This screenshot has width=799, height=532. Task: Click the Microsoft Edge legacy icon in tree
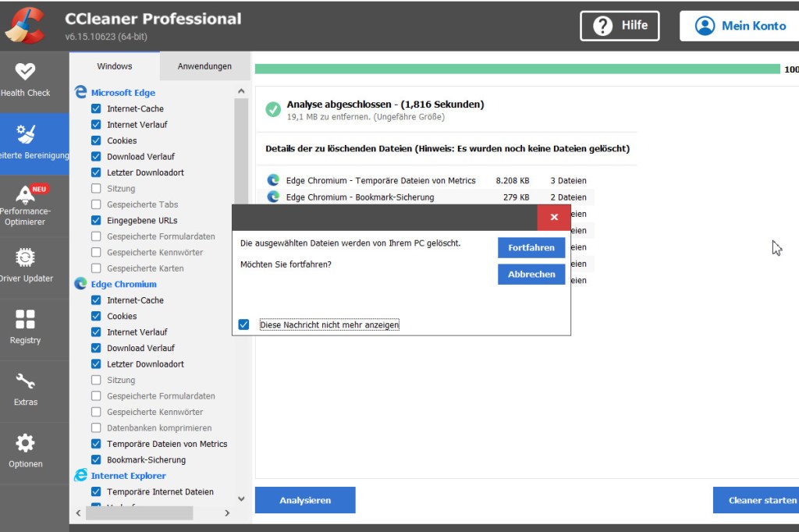pos(80,92)
